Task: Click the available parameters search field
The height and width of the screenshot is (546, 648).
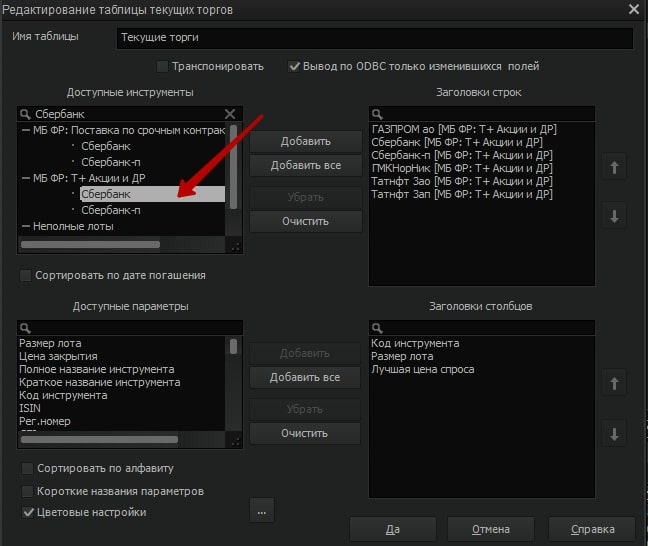Action: coord(130,328)
